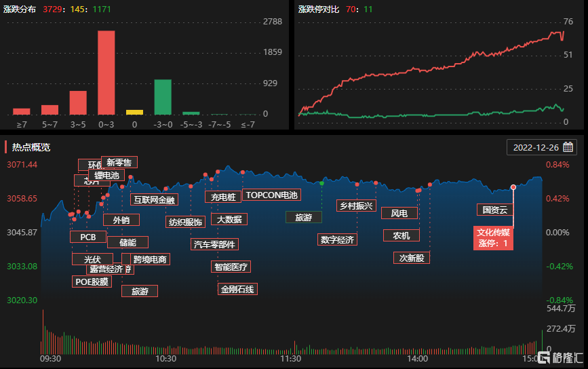Select the 风电 hotspot label

pos(399,214)
